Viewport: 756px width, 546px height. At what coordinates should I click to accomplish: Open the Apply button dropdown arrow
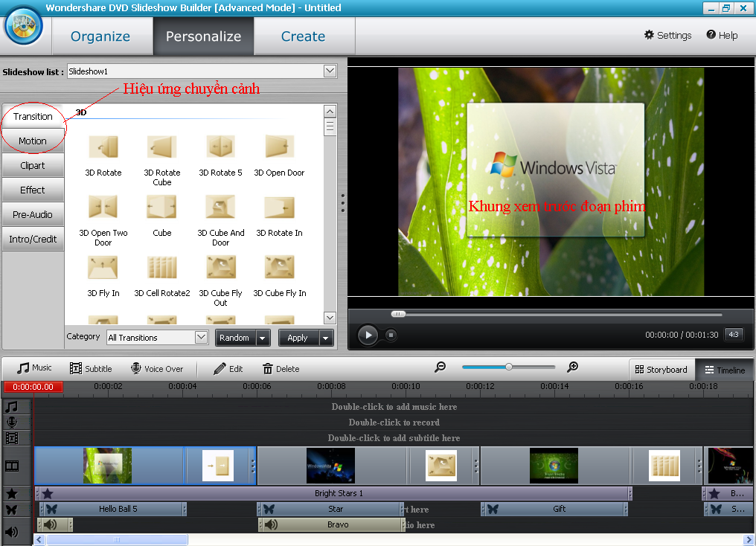[x=326, y=338]
